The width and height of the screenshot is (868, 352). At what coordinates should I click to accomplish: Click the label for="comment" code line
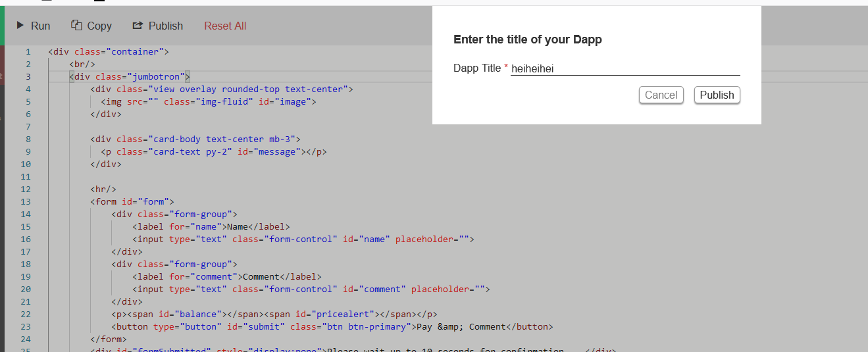click(x=227, y=276)
